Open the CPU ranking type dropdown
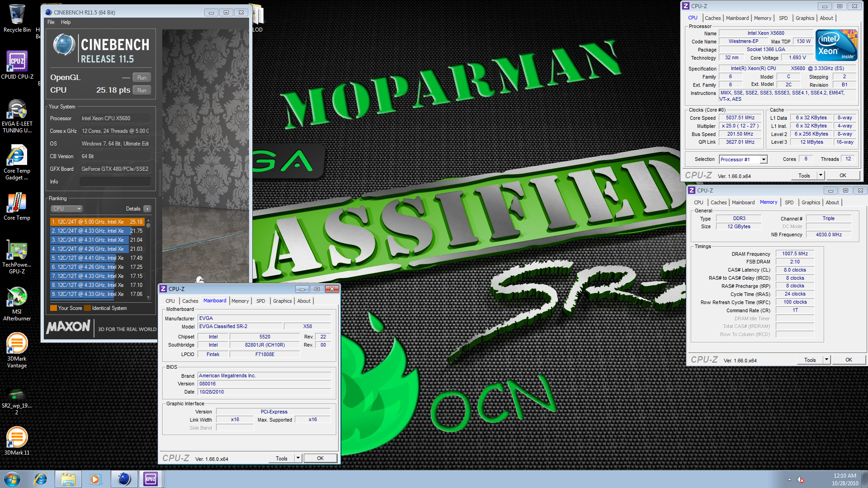The image size is (868, 488). 66,209
